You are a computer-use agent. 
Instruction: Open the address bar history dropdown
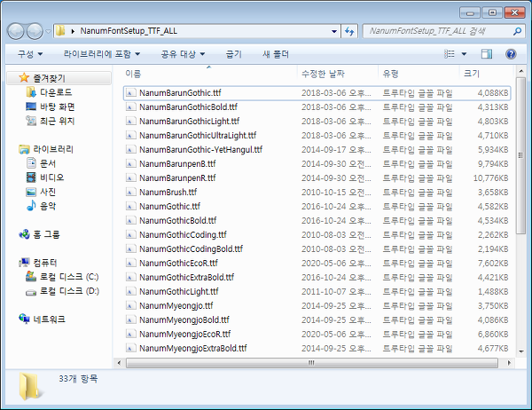point(334,31)
